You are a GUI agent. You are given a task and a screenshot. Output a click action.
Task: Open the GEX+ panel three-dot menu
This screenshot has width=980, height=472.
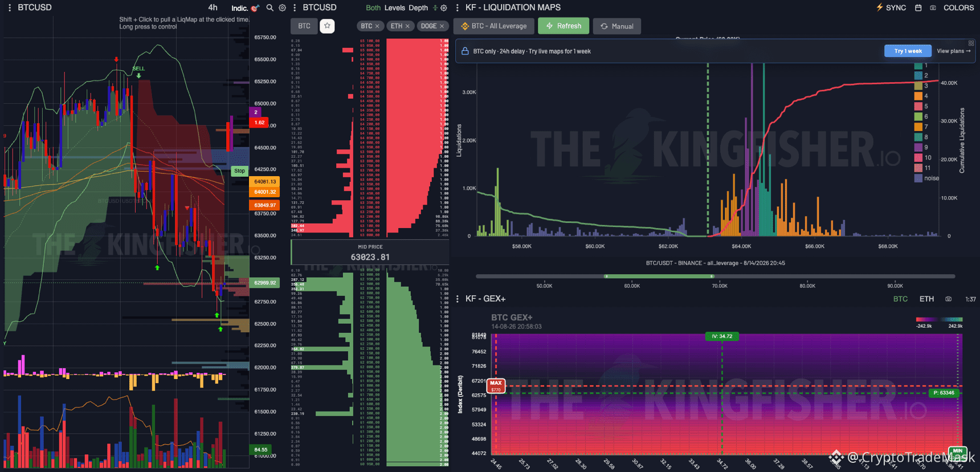coord(458,299)
